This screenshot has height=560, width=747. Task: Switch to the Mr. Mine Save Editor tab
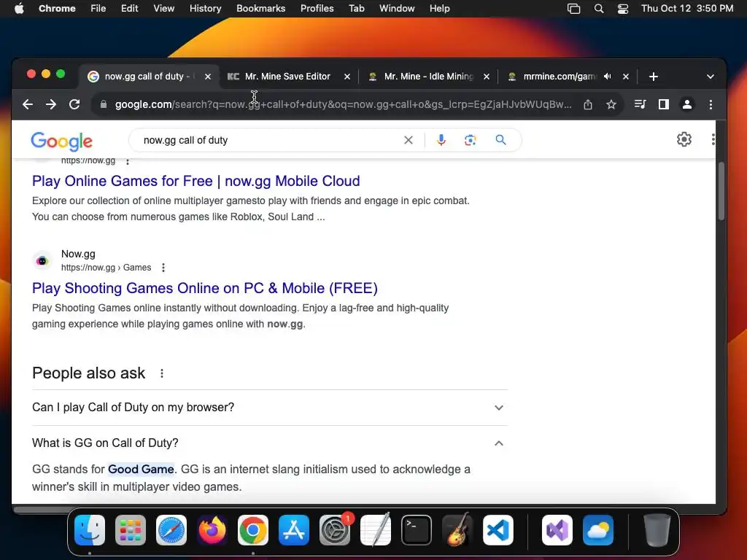[287, 76]
